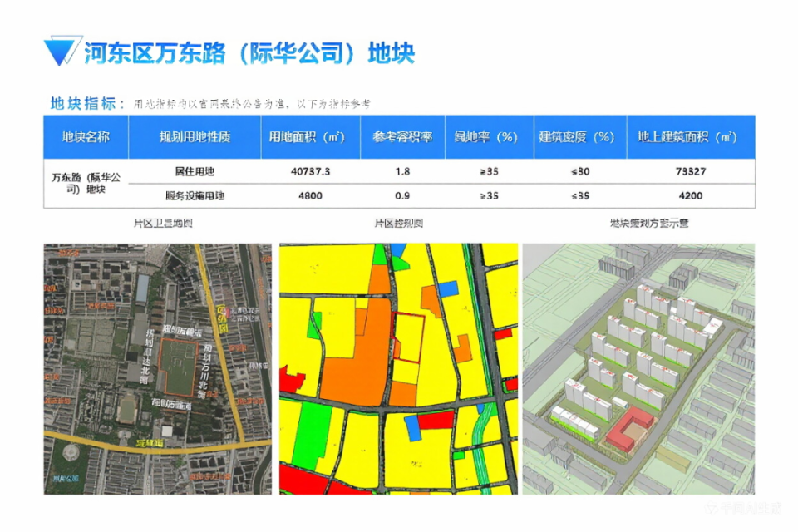Click the red L-shaped building in the rendering
Image resolution: width=798 pixels, height=532 pixels.
(x=630, y=430)
